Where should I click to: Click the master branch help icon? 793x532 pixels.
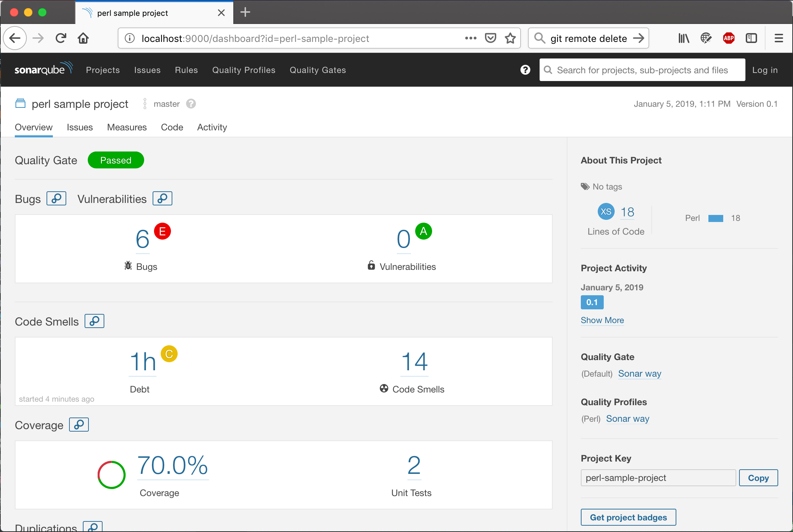click(191, 104)
